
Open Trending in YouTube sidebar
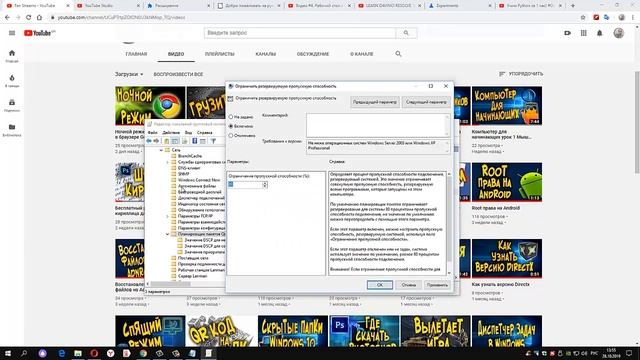click(x=12, y=81)
